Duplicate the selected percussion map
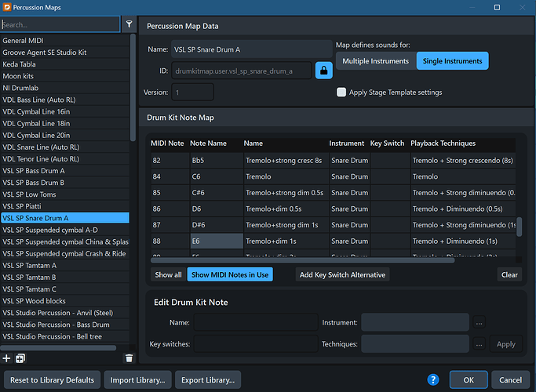This screenshot has width=536, height=392. 20,358
